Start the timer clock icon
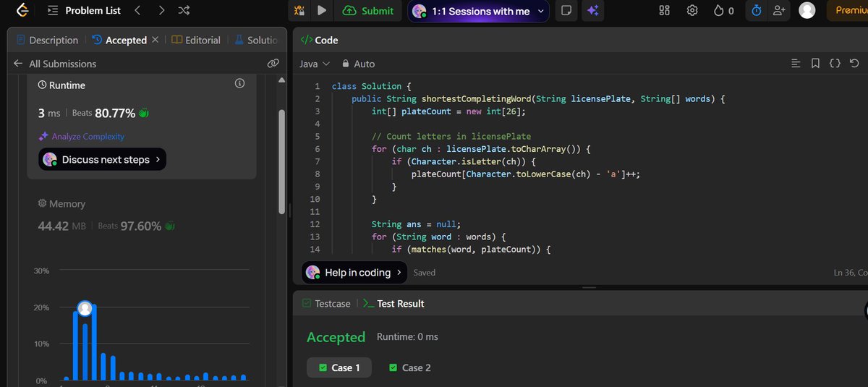 point(757,10)
